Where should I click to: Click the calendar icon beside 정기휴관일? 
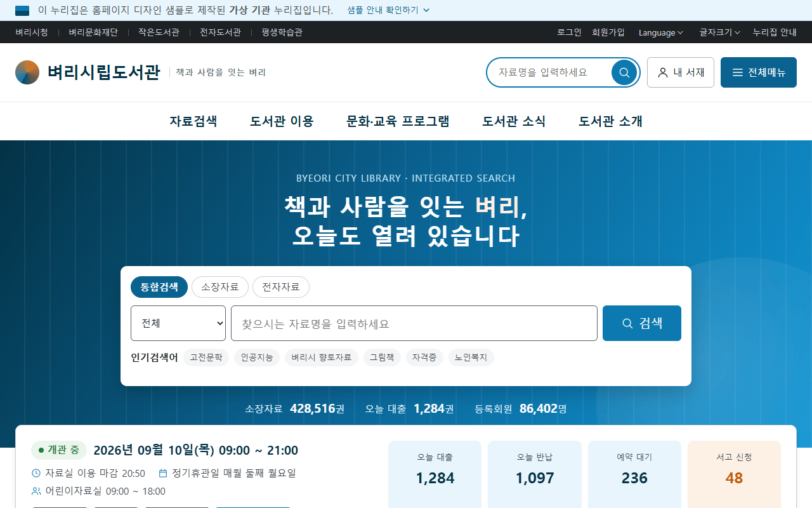pyautogui.click(x=163, y=473)
